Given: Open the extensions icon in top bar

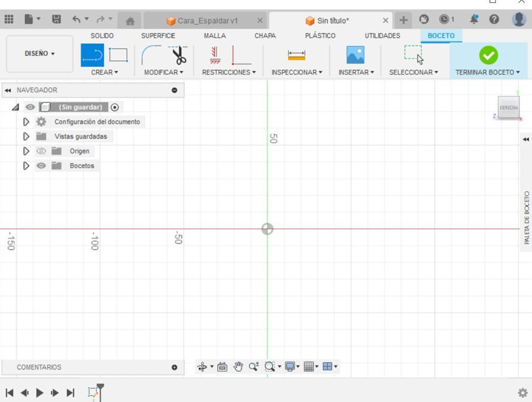Looking at the screenshot, I should (424, 19).
